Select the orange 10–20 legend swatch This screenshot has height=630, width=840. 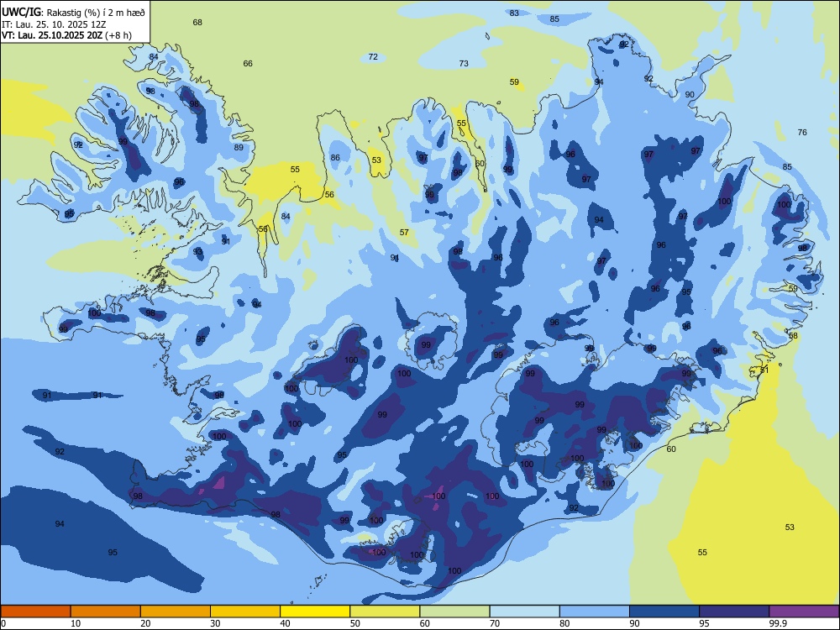[106, 612]
